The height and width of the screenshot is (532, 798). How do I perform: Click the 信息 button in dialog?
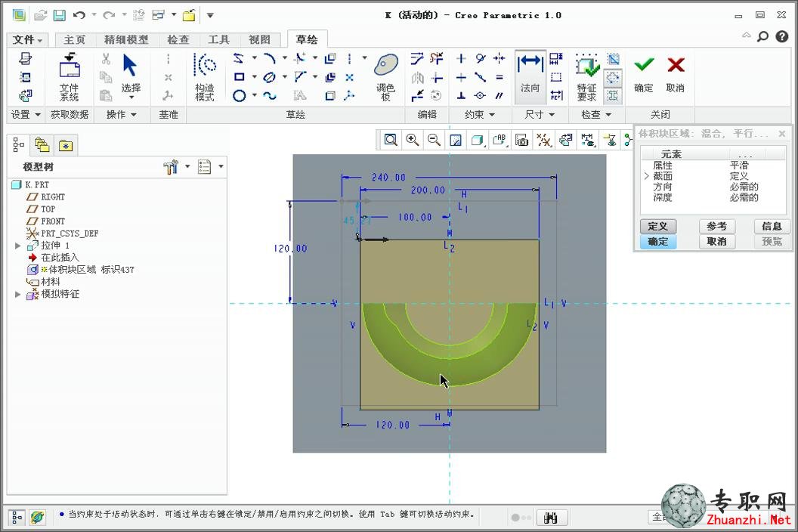[772, 226]
